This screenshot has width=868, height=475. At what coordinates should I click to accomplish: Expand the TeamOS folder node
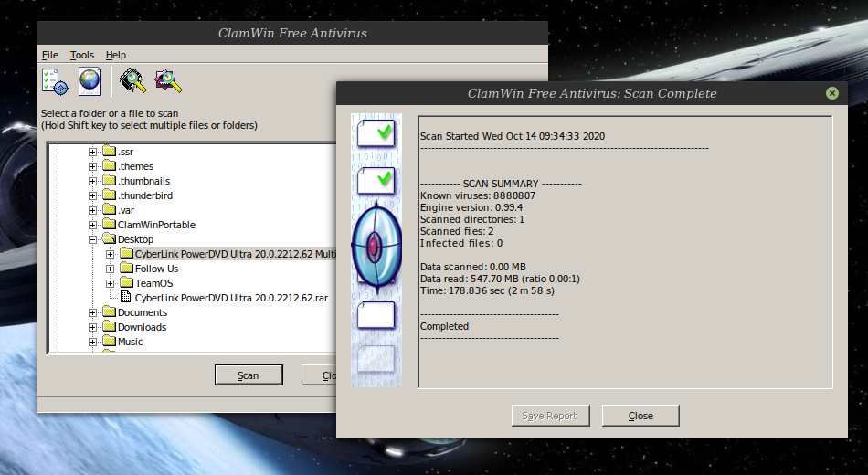coord(111,283)
